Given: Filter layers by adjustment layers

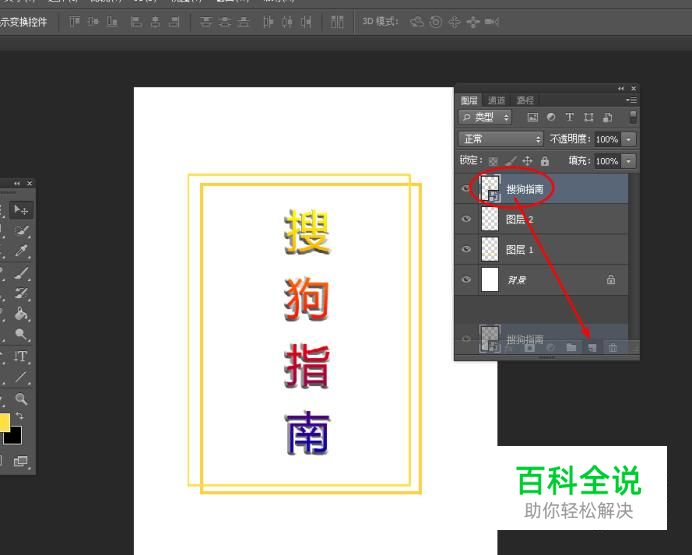Looking at the screenshot, I should [x=551, y=117].
